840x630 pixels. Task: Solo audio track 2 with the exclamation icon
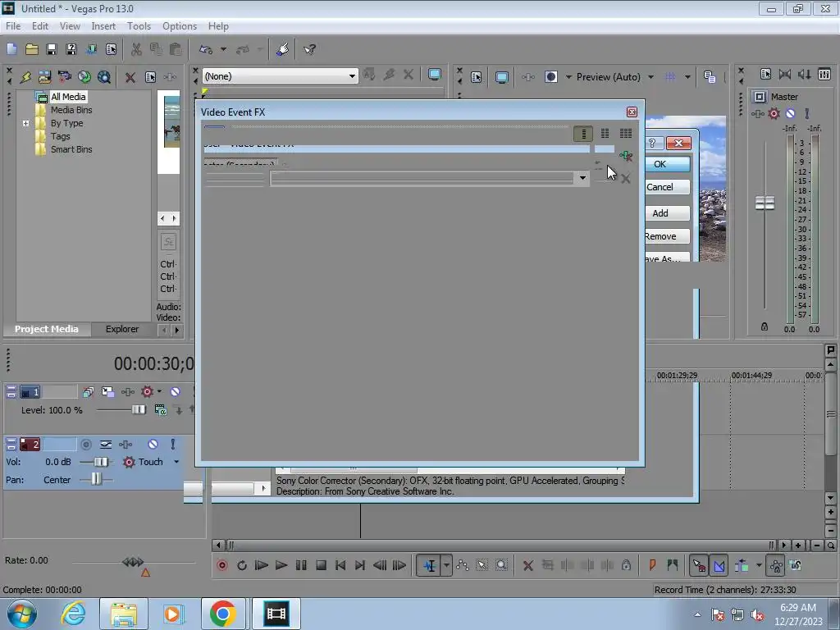click(172, 444)
